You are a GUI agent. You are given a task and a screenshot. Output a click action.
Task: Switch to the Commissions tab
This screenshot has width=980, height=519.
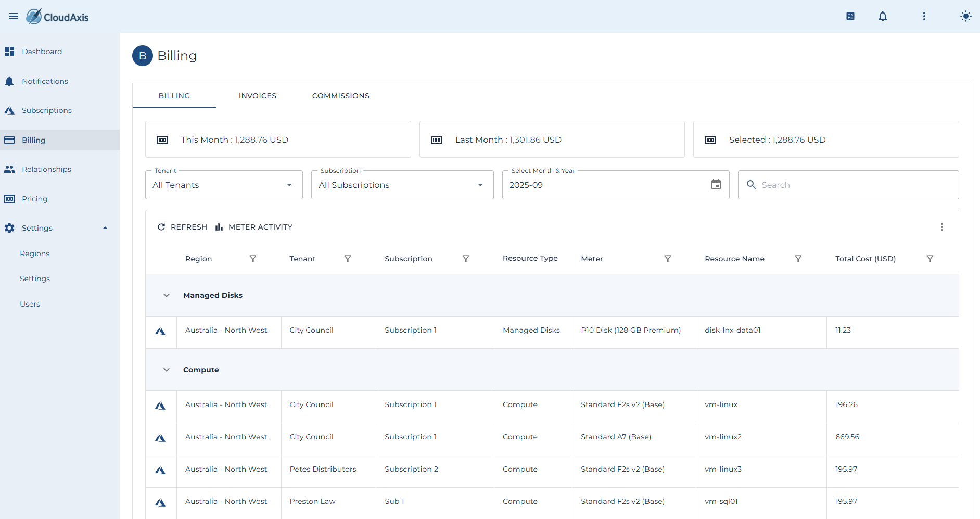pyautogui.click(x=341, y=96)
